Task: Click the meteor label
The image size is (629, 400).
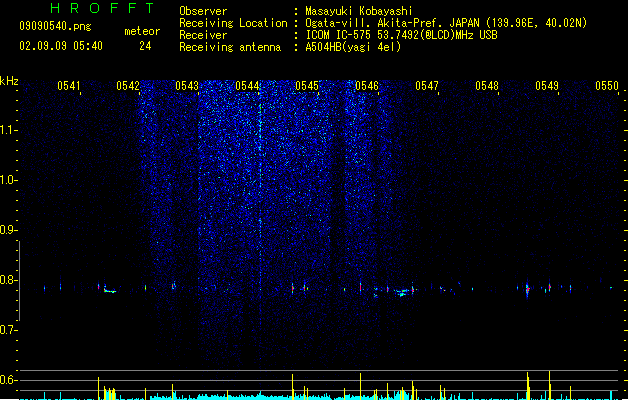Action: tap(142, 31)
